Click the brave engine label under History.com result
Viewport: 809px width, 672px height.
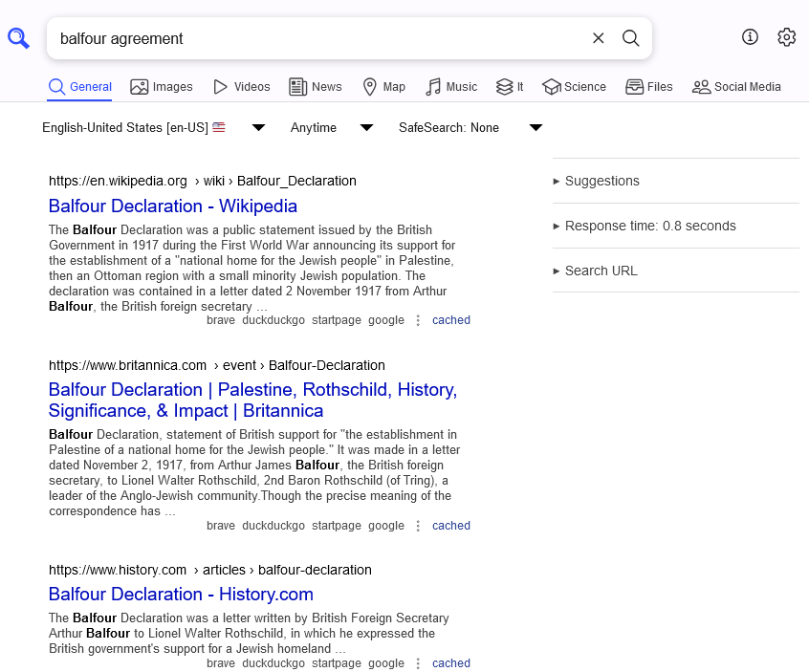(221, 663)
